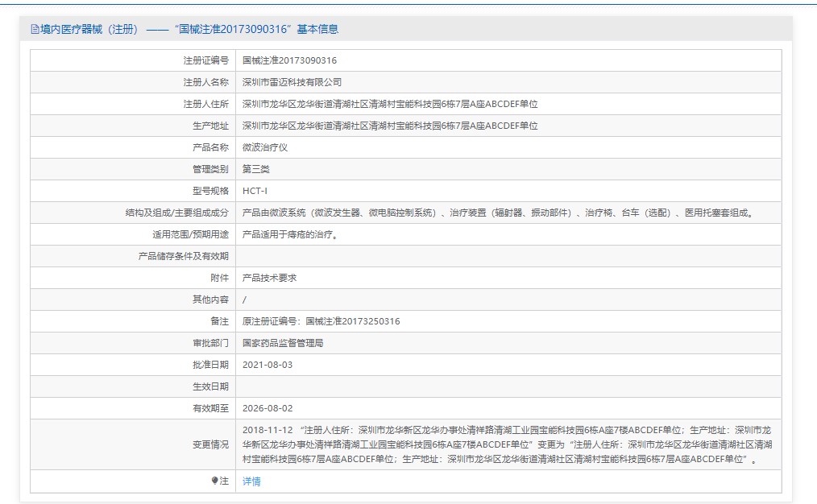
Task: Click the 适用范围/预期用途 label
Action: (191, 235)
